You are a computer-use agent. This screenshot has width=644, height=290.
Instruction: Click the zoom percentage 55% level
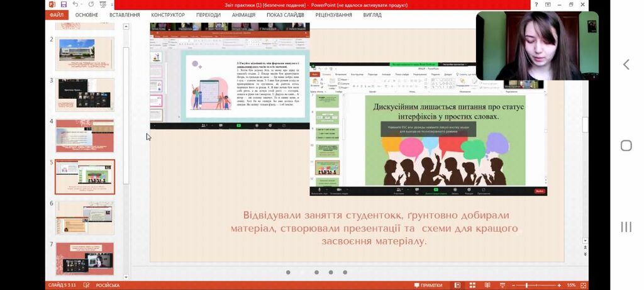571,285
